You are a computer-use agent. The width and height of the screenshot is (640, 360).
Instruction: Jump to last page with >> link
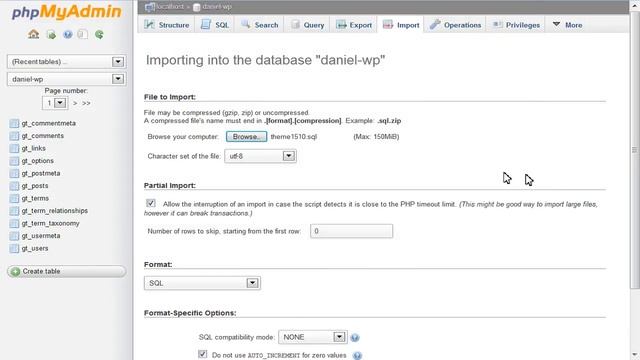pyautogui.click(x=86, y=103)
